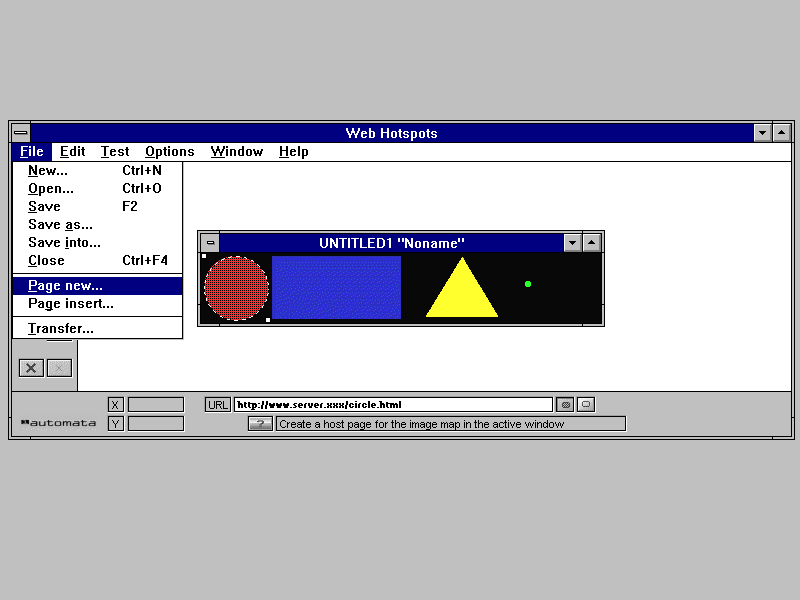Image resolution: width=800 pixels, height=600 pixels.
Task: Open the Web Hotspots system control menu
Action: click(20, 133)
